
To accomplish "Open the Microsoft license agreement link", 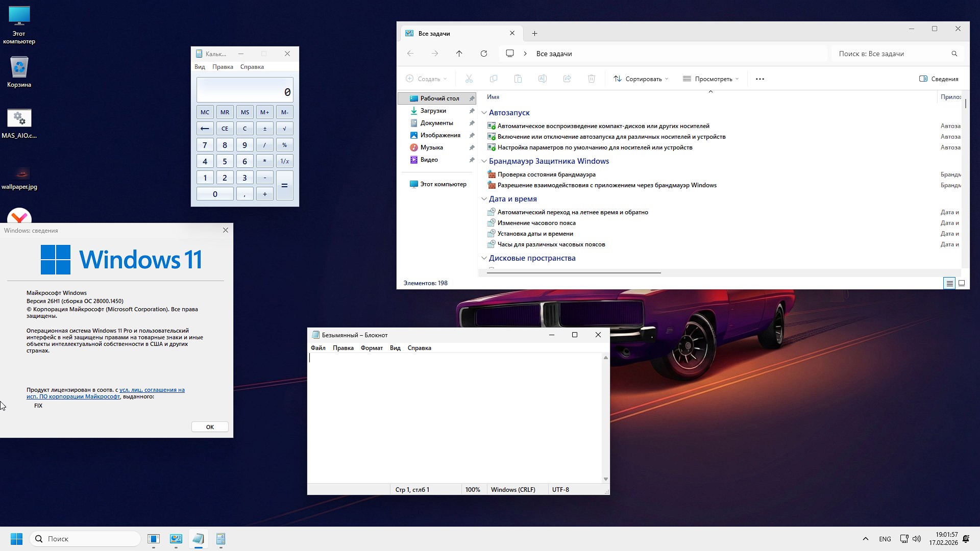I will tap(153, 390).
